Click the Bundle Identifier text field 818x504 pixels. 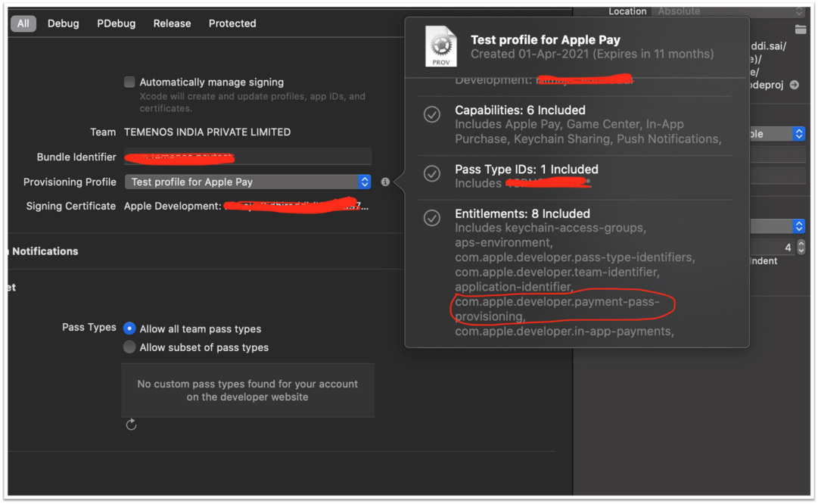(x=247, y=157)
